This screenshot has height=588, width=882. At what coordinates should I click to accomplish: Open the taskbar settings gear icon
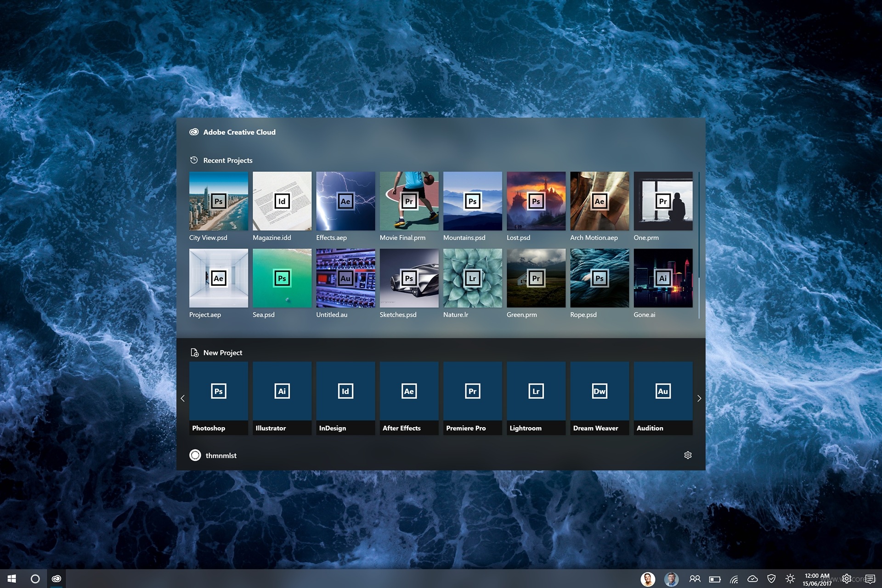847,579
